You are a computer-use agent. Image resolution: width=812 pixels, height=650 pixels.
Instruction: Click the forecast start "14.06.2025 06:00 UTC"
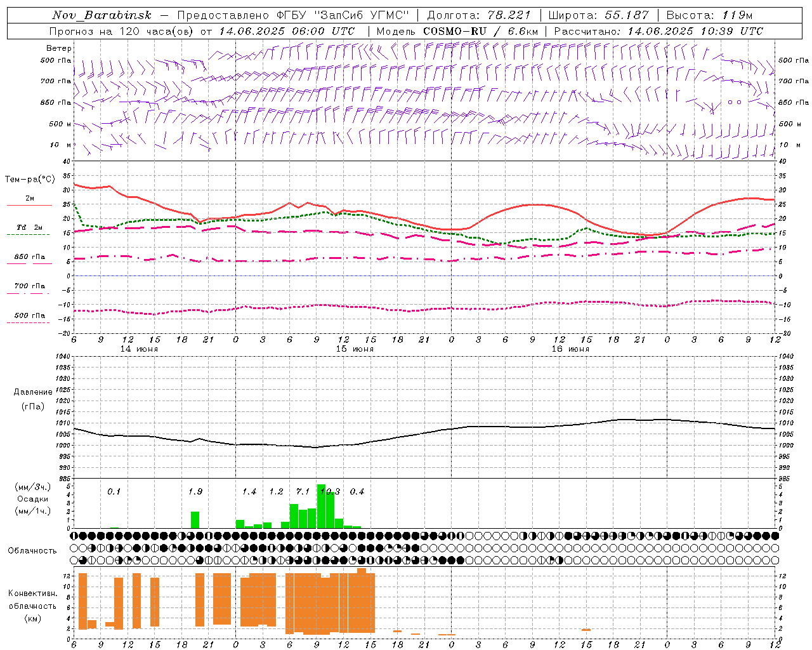point(287,31)
